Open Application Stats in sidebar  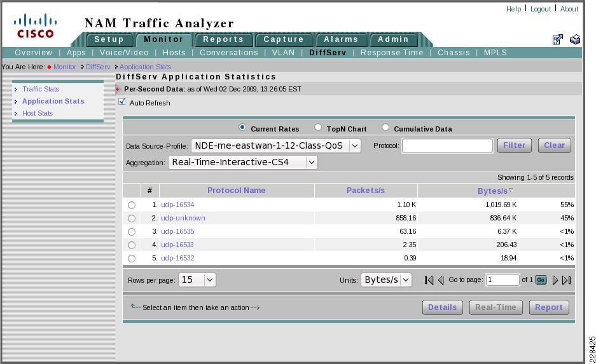coord(53,102)
